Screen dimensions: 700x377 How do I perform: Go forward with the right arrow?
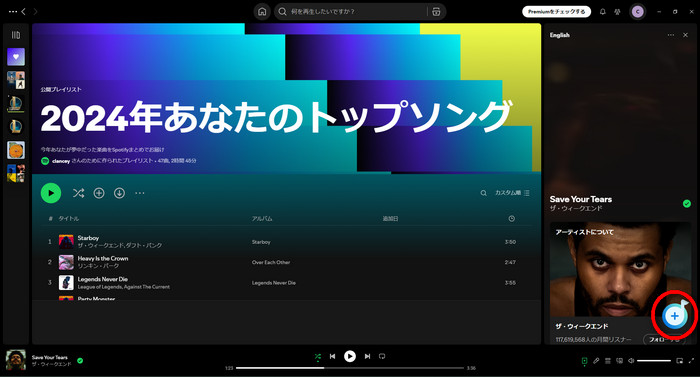point(36,12)
